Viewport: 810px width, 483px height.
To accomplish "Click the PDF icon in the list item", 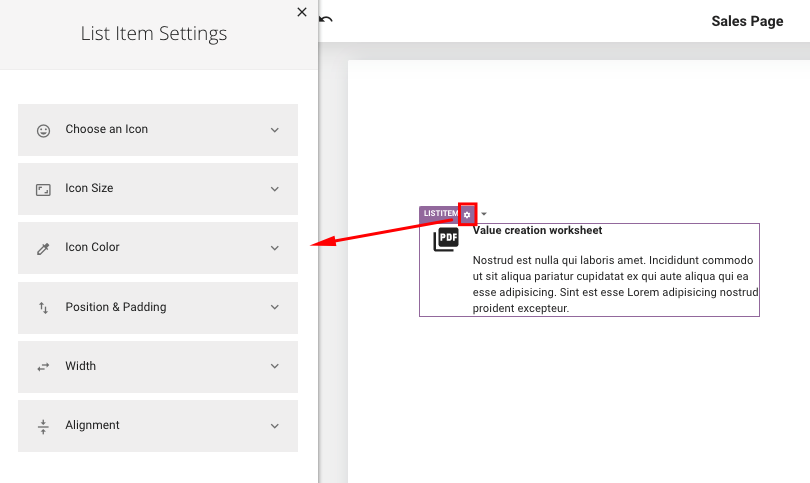I will click(x=446, y=239).
